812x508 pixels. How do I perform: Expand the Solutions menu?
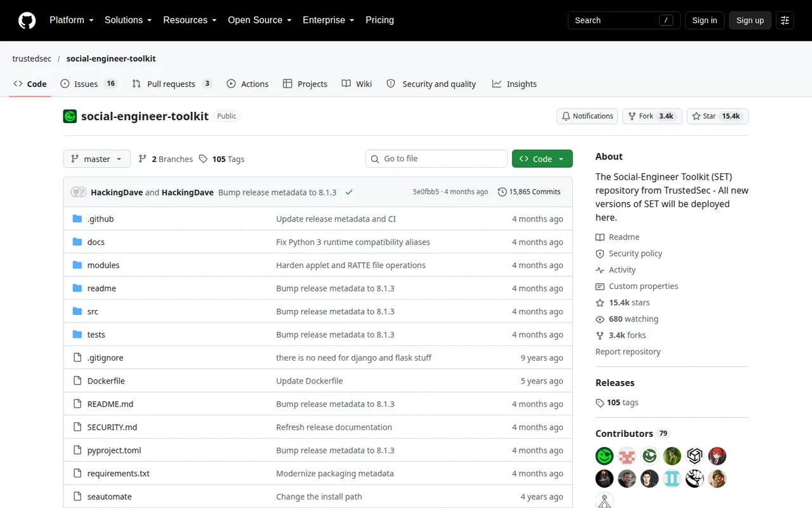tap(128, 20)
